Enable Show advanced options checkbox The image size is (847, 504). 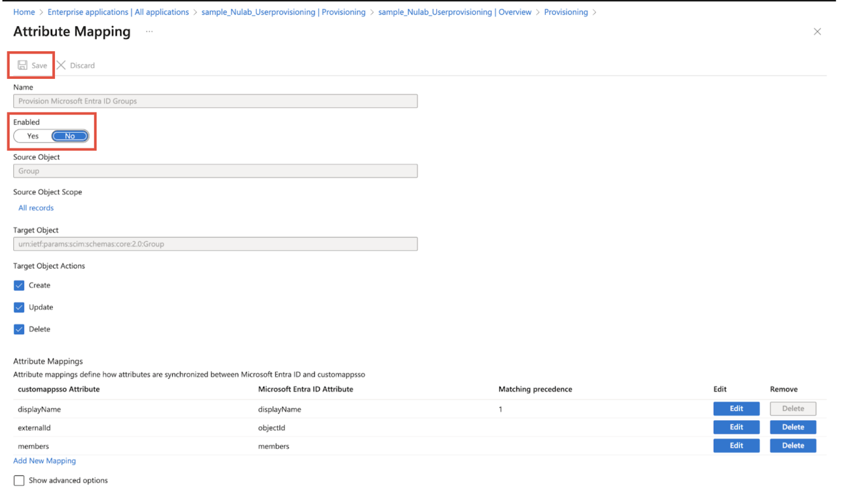coord(19,481)
